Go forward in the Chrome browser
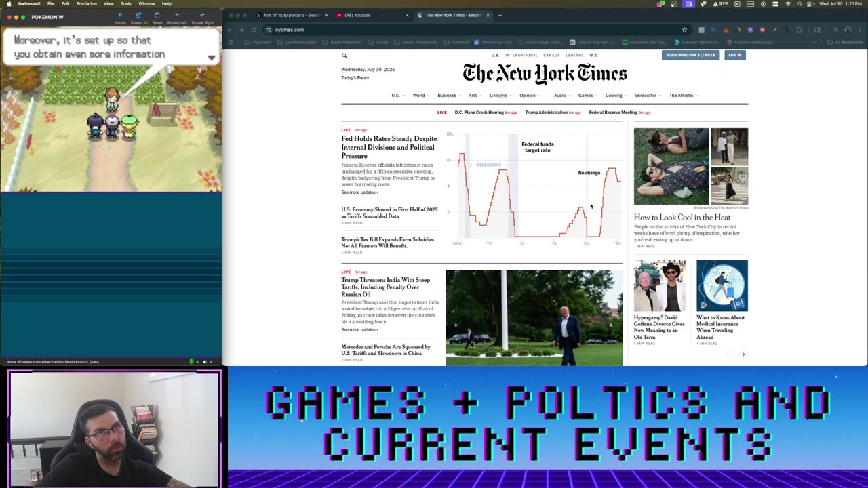Image resolution: width=868 pixels, height=488 pixels. coord(241,30)
